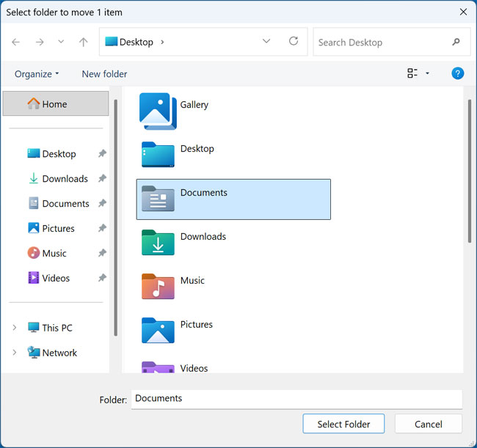Select the Downloads folder icon in list

[158, 243]
